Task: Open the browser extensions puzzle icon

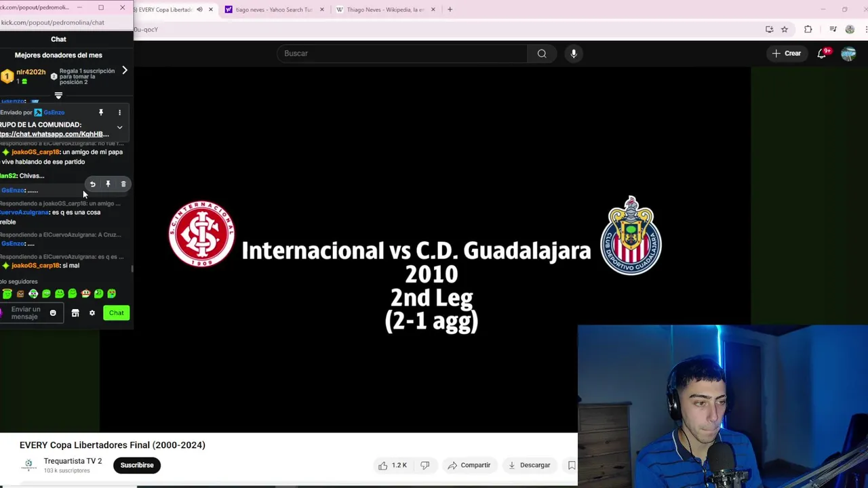Action: (808, 29)
